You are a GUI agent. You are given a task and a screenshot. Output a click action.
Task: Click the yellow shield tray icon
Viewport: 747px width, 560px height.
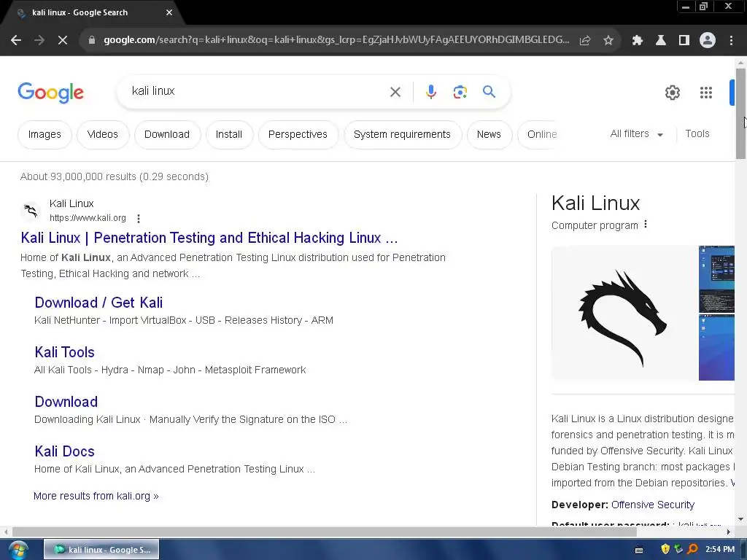pos(665,549)
